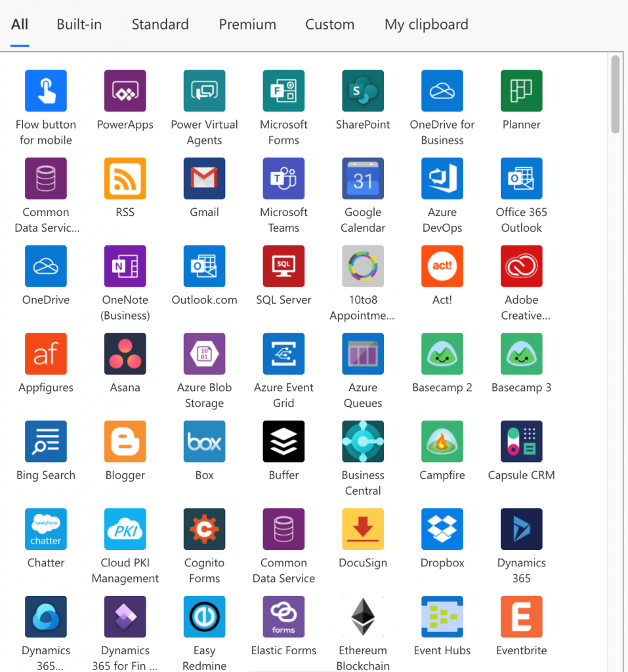Switch to the Custom tab
The height and width of the screenshot is (672, 628).
point(329,24)
